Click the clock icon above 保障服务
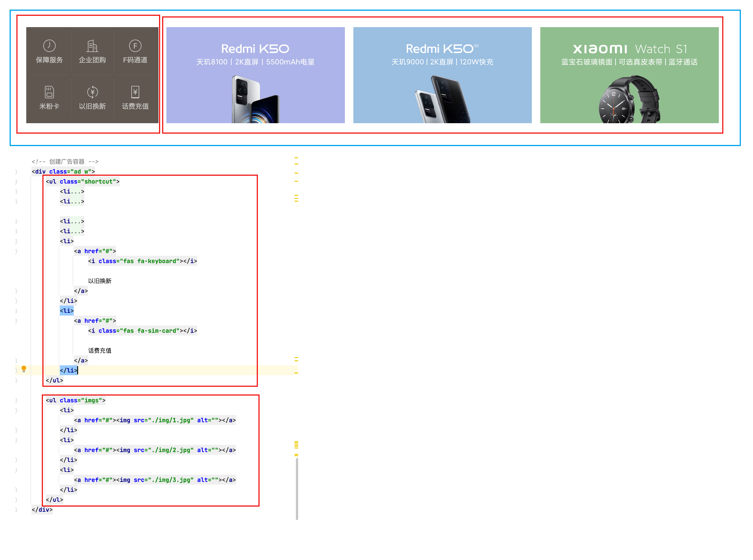 (x=49, y=46)
